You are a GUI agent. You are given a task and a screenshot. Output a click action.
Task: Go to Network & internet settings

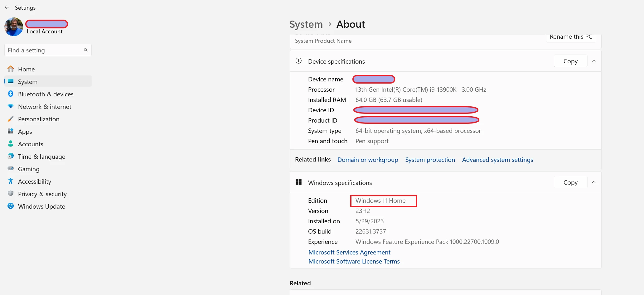tap(48, 107)
